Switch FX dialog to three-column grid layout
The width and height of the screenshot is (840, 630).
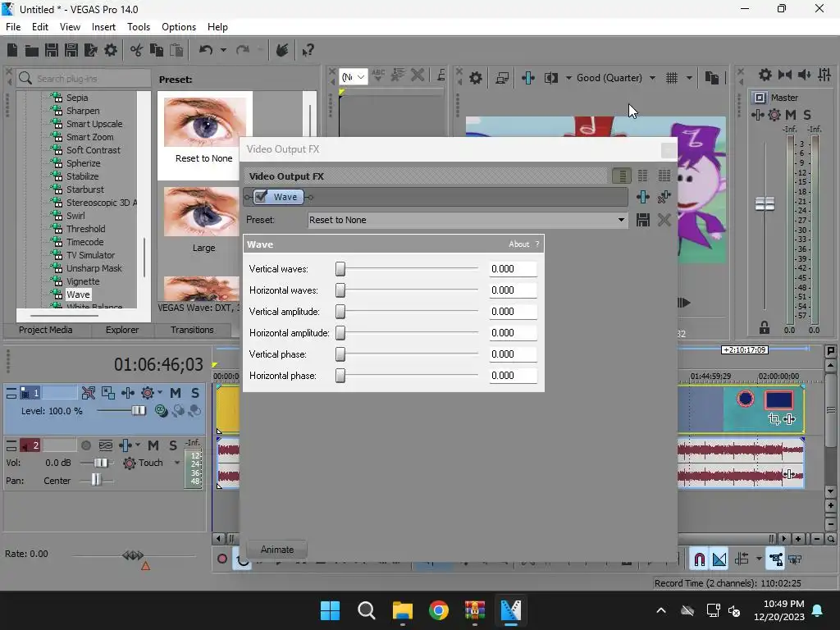pos(664,176)
